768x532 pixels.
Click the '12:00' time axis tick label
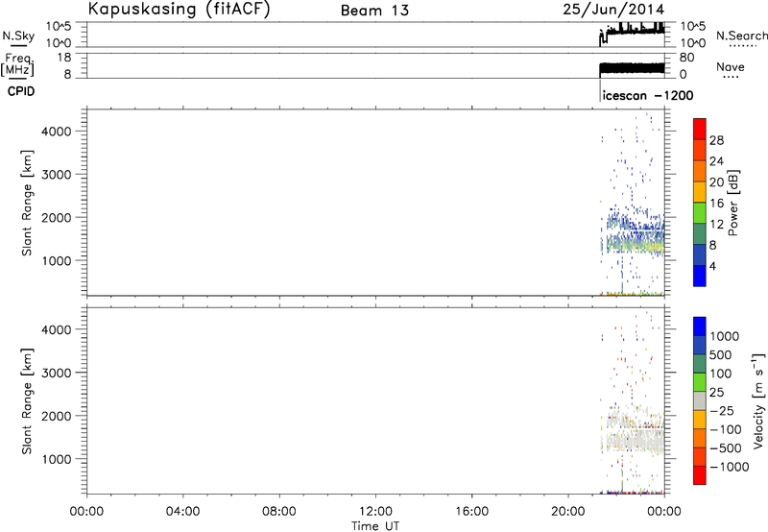375,512
